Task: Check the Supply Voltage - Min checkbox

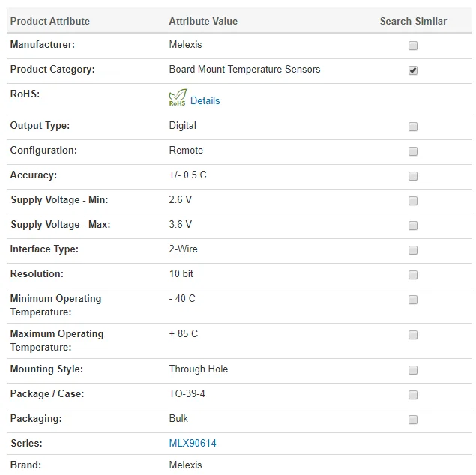Action: tap(413, 201)
